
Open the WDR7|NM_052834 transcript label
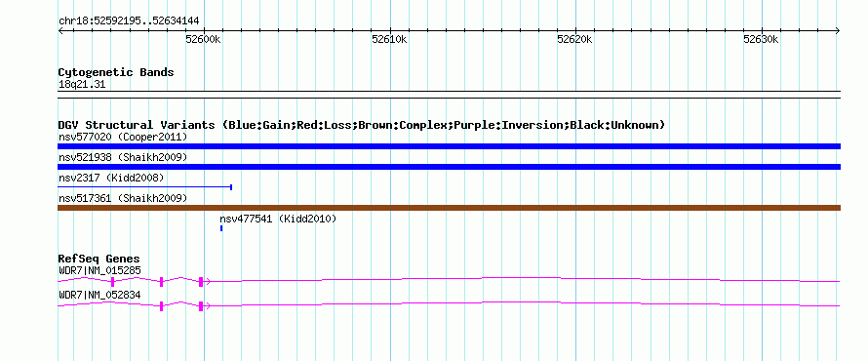(99, 295)
